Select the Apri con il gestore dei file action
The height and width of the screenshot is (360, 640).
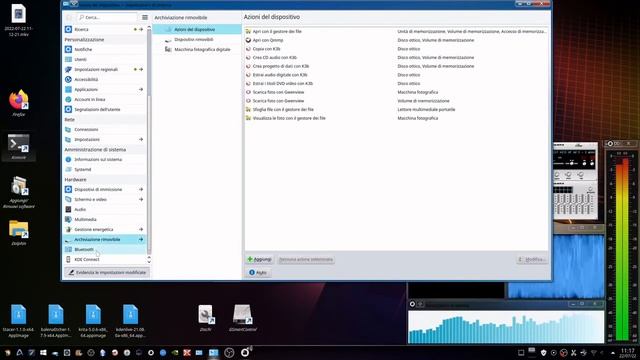point(396,31)
